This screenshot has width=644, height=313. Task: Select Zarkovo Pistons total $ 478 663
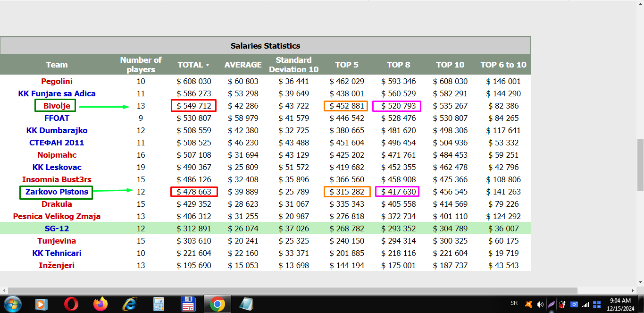point(194,192)
